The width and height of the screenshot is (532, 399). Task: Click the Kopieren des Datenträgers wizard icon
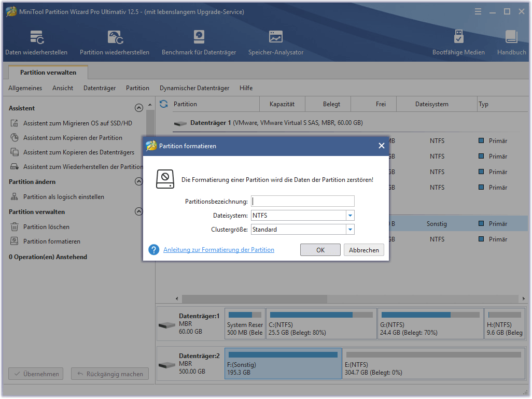(14, 152)
